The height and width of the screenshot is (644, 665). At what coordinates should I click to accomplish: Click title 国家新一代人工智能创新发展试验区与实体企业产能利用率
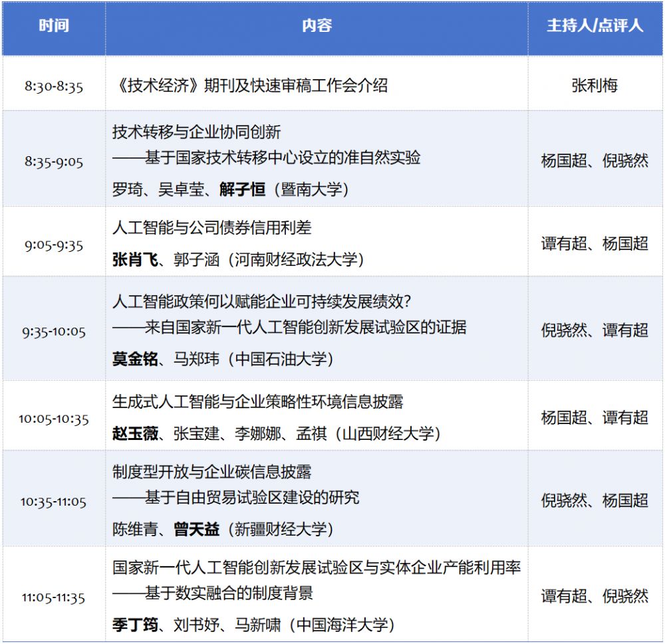(x=317, y=568)
